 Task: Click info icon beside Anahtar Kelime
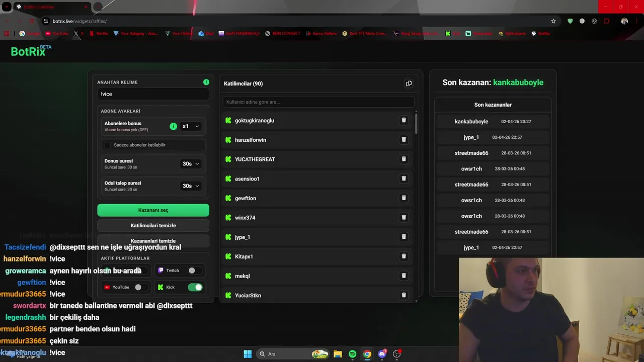tap(206, 82)
